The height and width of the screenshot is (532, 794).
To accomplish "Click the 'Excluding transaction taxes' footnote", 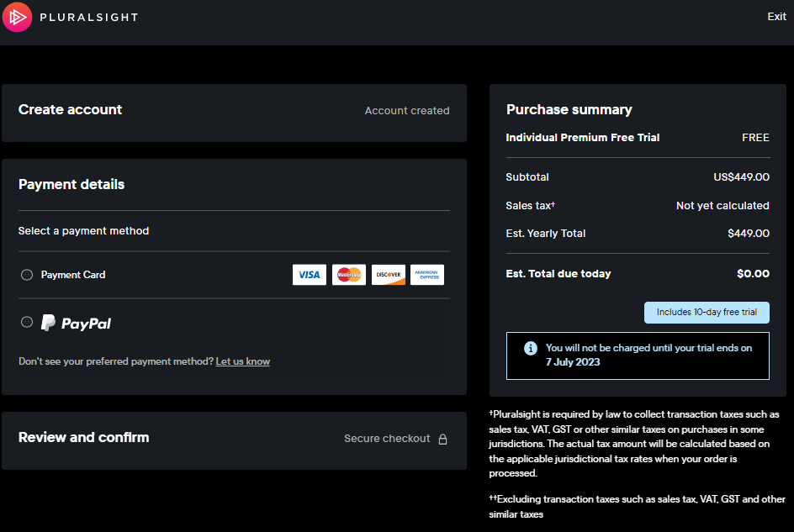I will [x=637, y=507].
